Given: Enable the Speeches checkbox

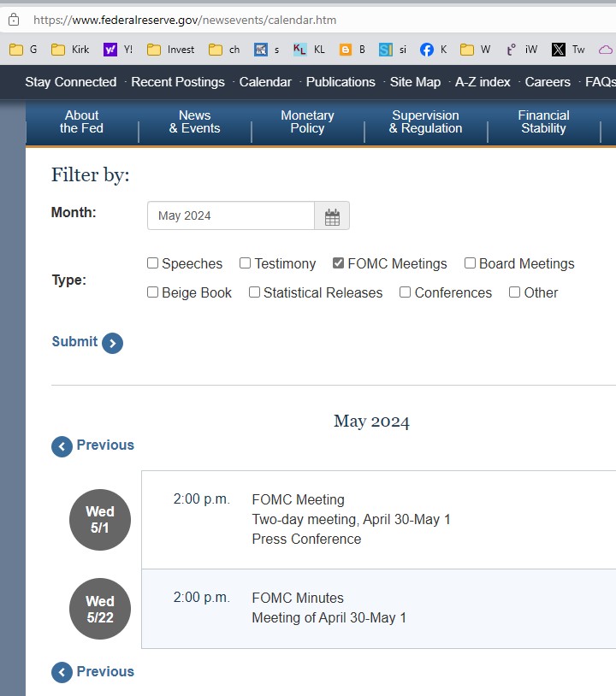Looking at the screenshot, I should point(153,263).
